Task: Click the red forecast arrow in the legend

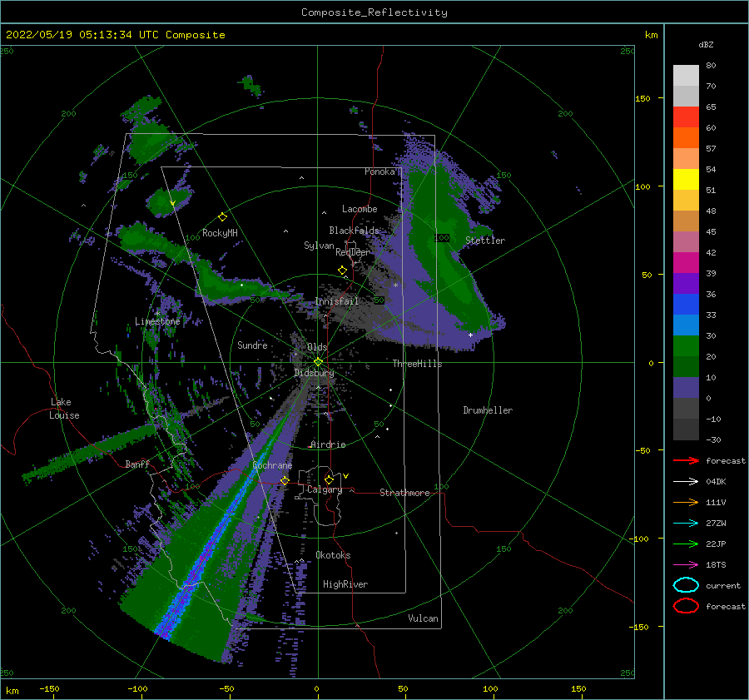Action: 686,460
